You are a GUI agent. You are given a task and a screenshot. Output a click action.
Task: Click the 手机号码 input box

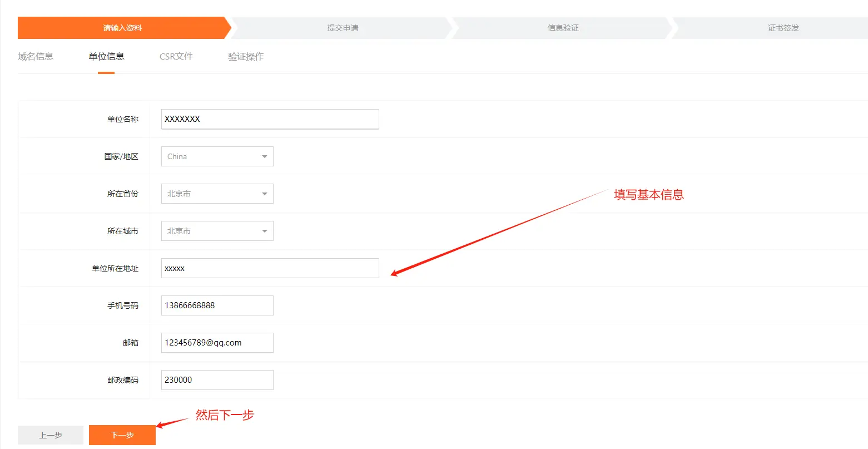[217, 305]
